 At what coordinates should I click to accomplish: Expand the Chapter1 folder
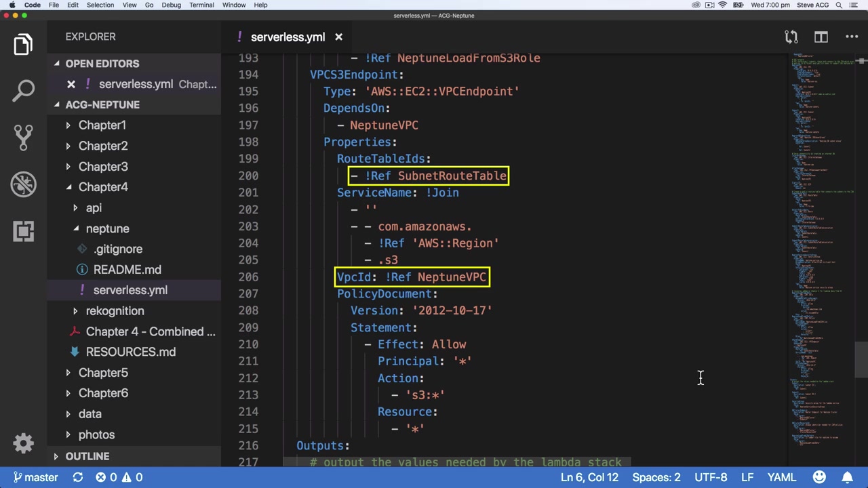tap(102, 125)
